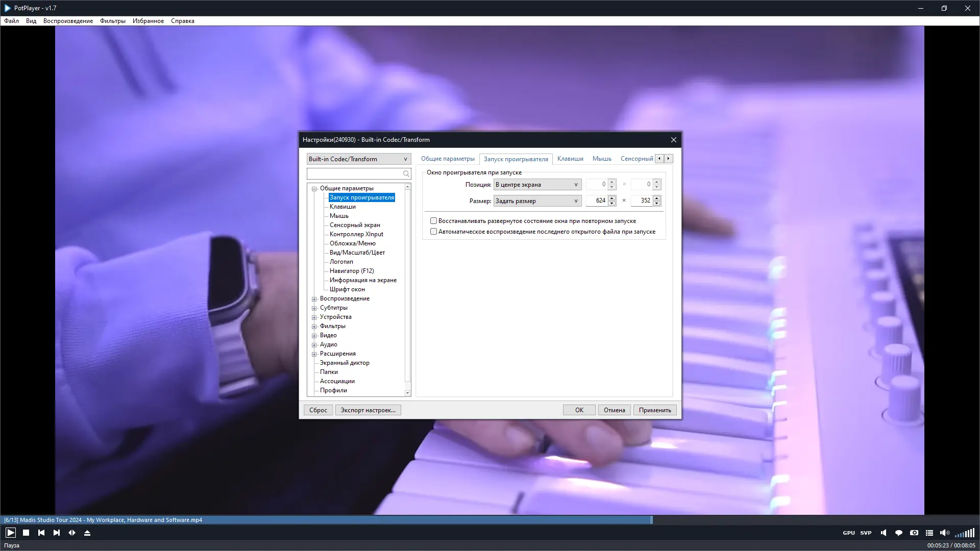This screenshot has width=980, height=551.
Task: Click the volume level bars
Action: tap(965, 533)
